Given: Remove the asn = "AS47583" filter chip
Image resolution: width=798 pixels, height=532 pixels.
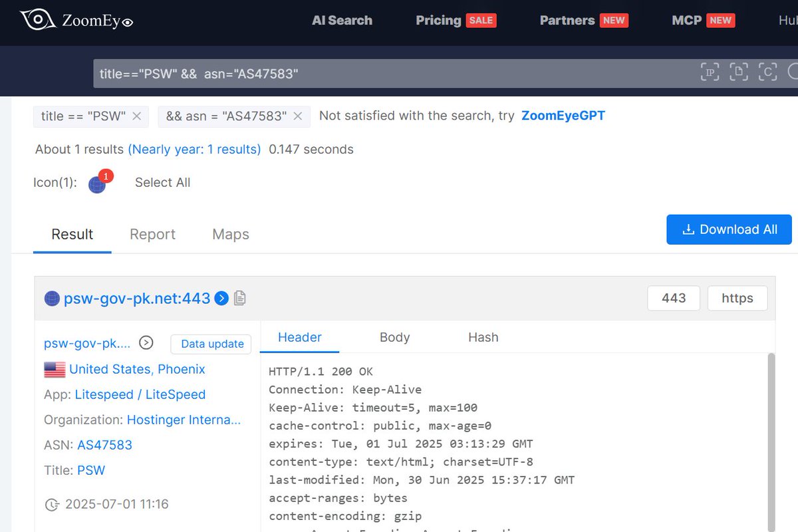Looking at the screenshot, I should click(x=297, y=116).
